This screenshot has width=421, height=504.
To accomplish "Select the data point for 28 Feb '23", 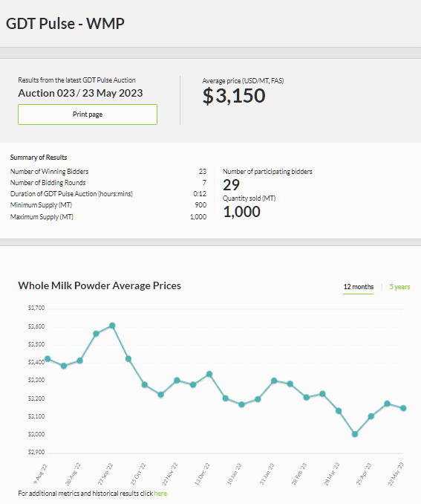I will click(x=307, y=398).
